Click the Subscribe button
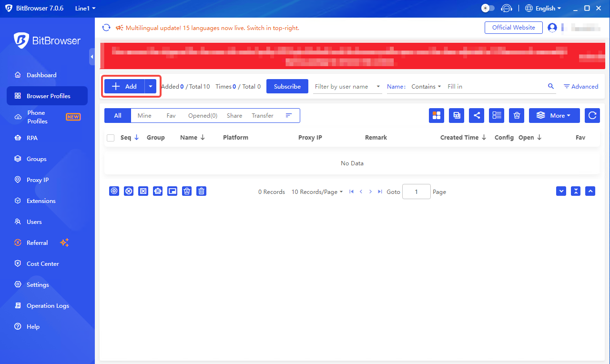Screen dimensions: 610x364 pos(287,86)
